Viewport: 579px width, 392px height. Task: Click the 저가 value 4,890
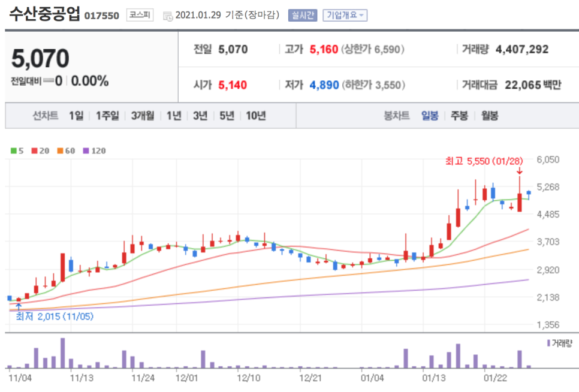(x=324, y=85)
